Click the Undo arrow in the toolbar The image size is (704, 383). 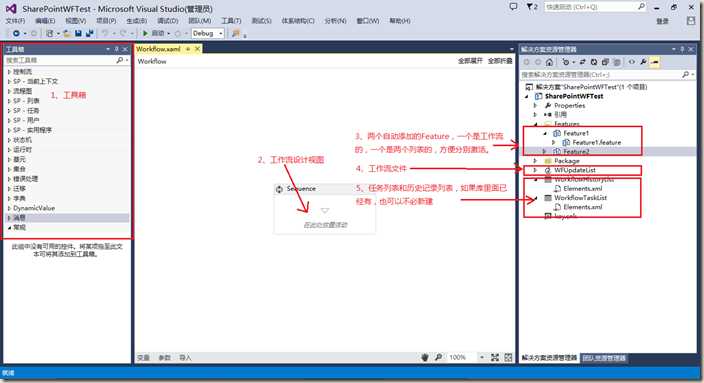[x=105, y=33]
